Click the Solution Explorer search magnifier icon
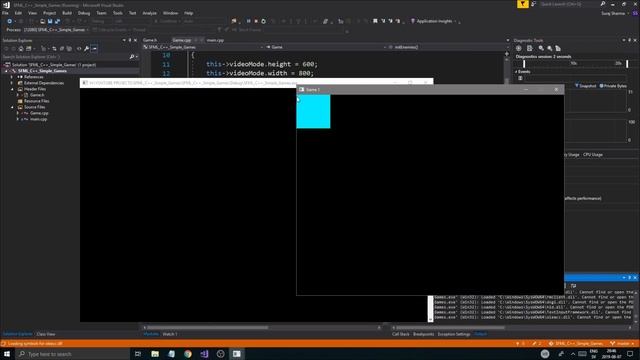Viewport: 640px width, 360px height. (x=132, y=57)
